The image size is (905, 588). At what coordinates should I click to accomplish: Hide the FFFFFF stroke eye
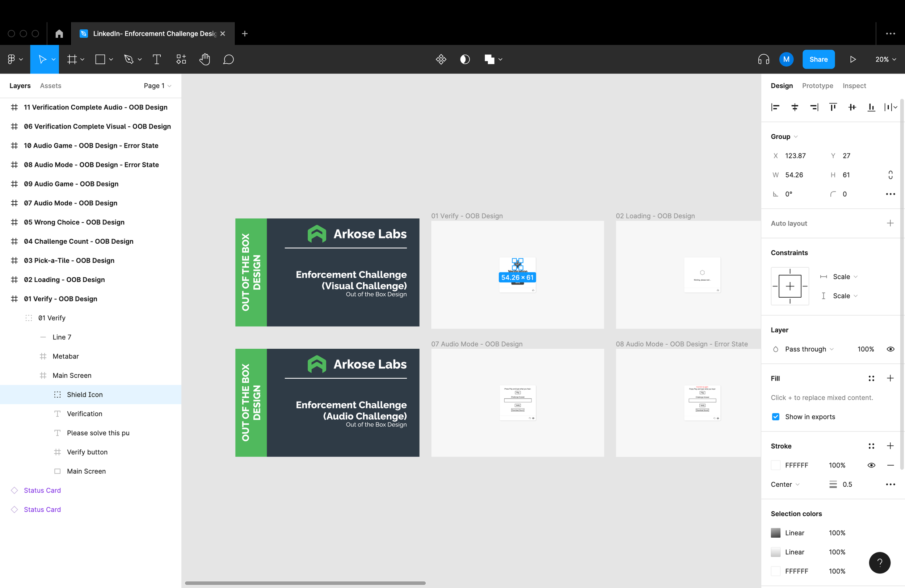[871, 465]
